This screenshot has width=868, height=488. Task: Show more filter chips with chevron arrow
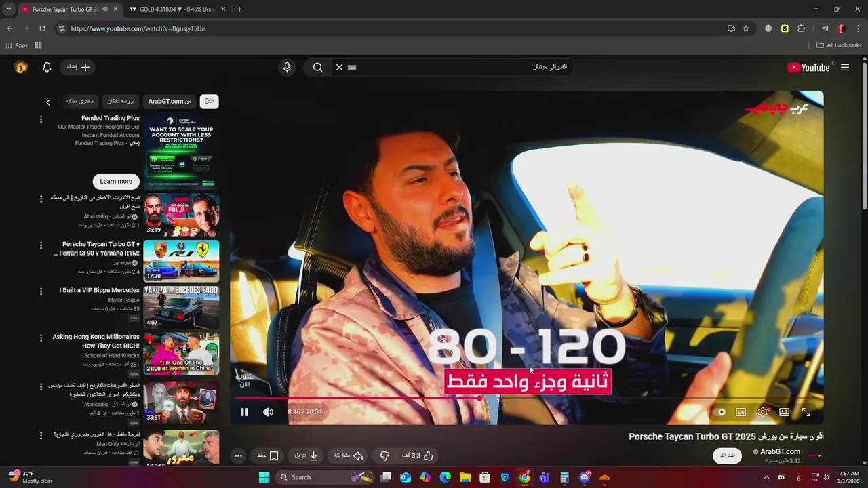click(x=48, y=102)
